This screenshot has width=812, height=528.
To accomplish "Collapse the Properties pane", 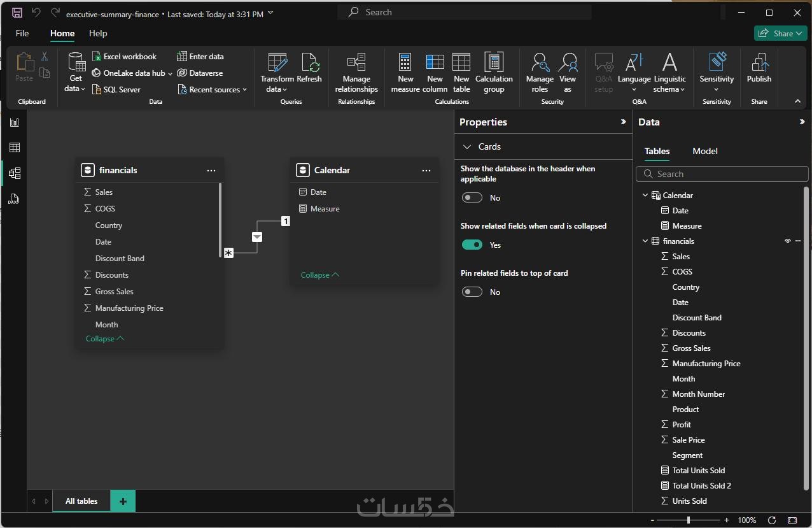I will point(623,122).
